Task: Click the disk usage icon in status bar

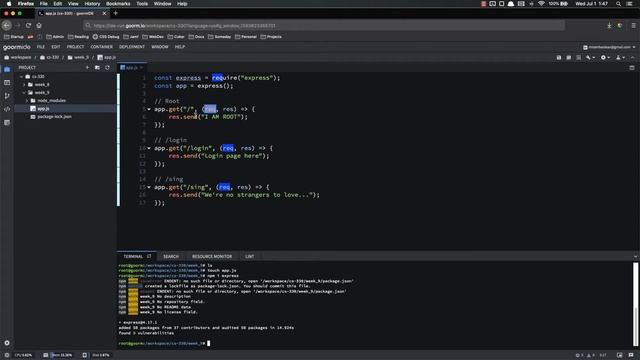Action: click(84, 355)
